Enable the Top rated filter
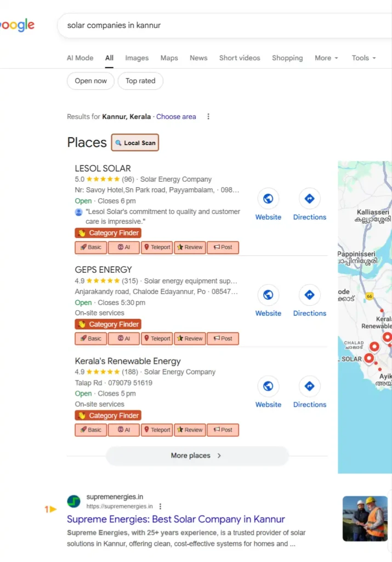The width and height of the screenshot is (392, 562). pyautogui.click(x=140, y=81)
